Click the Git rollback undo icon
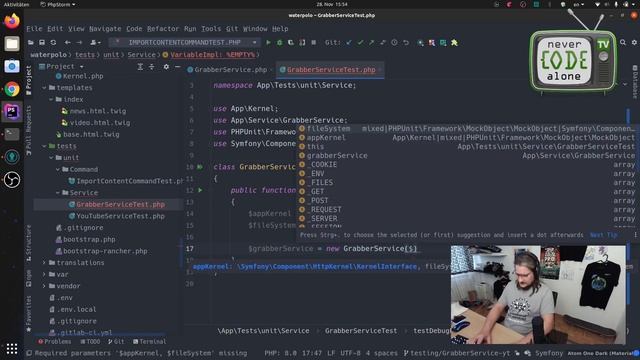The width and height of the screenshot is (640, 360). 406,42
